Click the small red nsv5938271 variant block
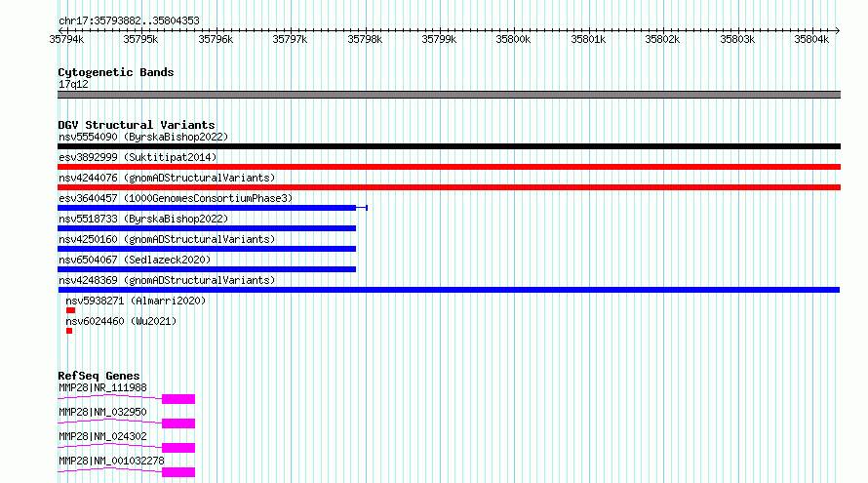Image resolution: width=868 pixels, height=483 pixels. click(71, 310)
